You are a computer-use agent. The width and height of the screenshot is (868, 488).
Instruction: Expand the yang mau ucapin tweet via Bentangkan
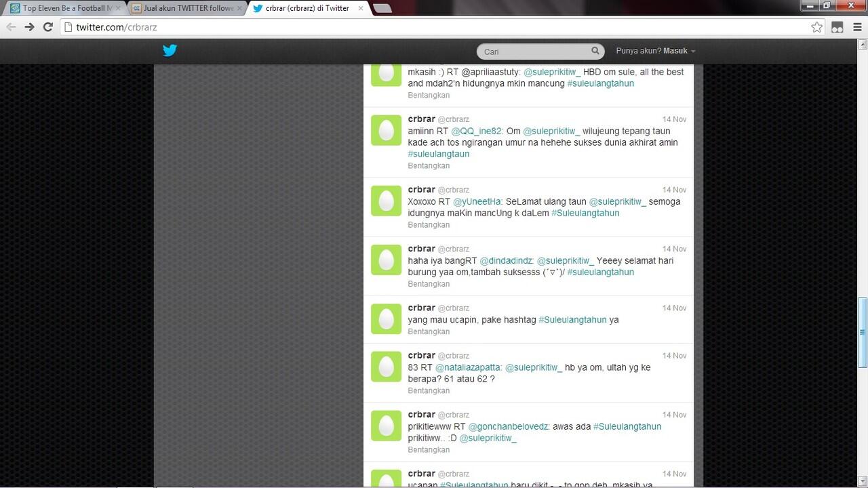coord(429,331)
